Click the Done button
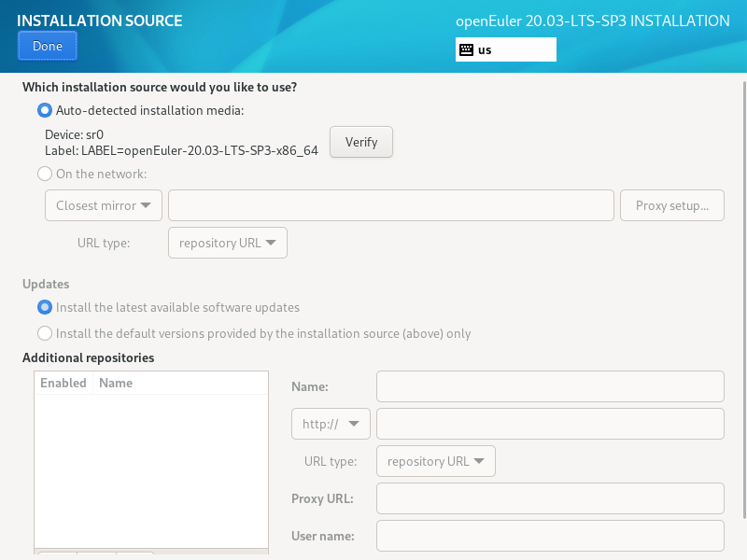Screen dimensions: 747x560 [48, 46]
